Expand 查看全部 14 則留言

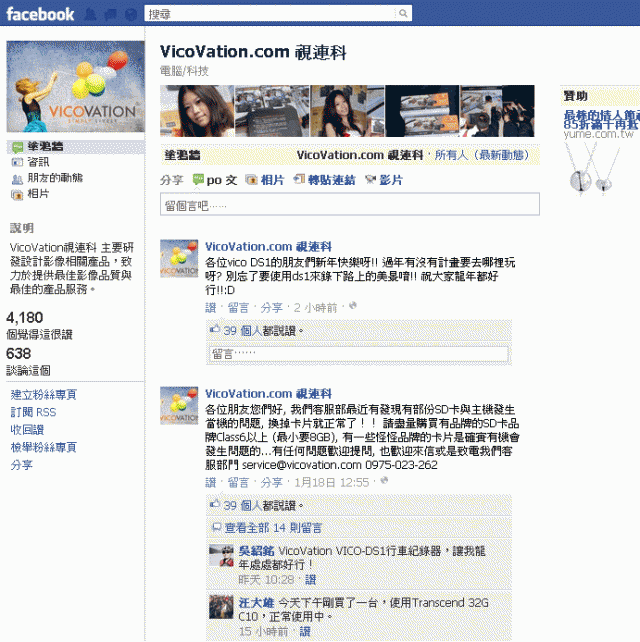coord(273,528)
